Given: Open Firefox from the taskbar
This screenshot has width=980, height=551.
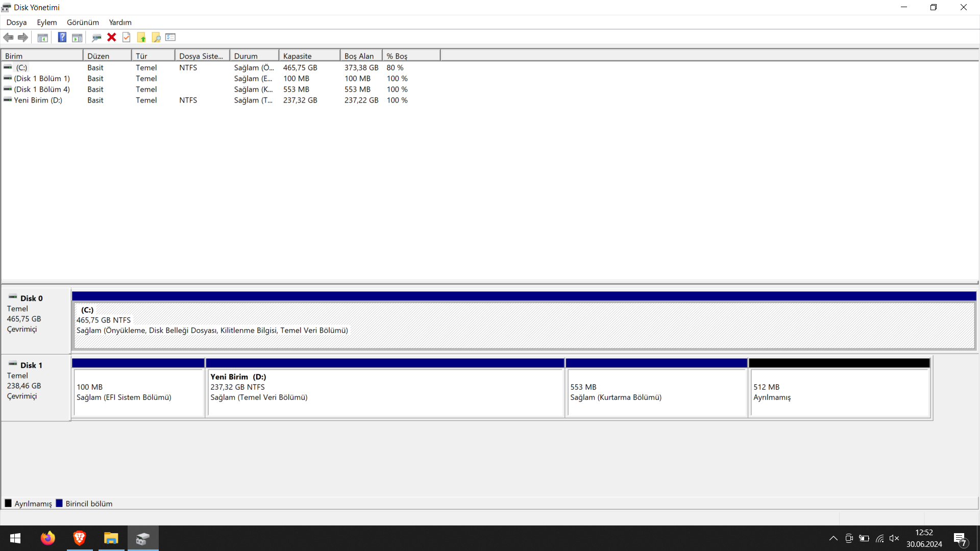Looking at the screenshot, I should click(47, 538).
